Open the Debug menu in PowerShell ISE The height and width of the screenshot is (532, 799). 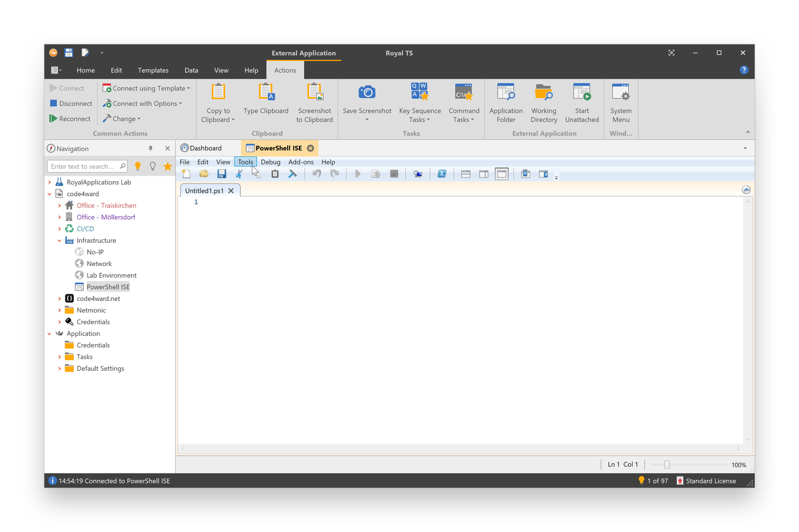(271, 162)
